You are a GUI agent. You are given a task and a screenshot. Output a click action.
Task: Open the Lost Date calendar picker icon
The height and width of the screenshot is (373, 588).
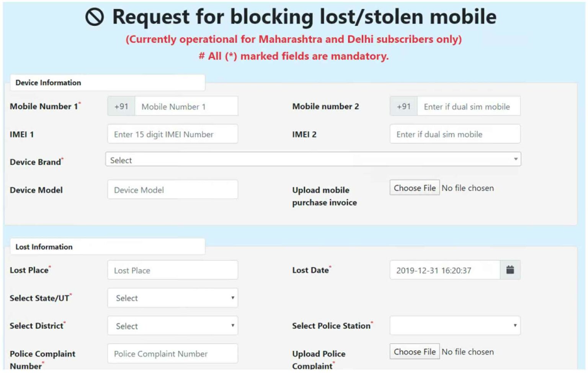click(x=510, y=270)
